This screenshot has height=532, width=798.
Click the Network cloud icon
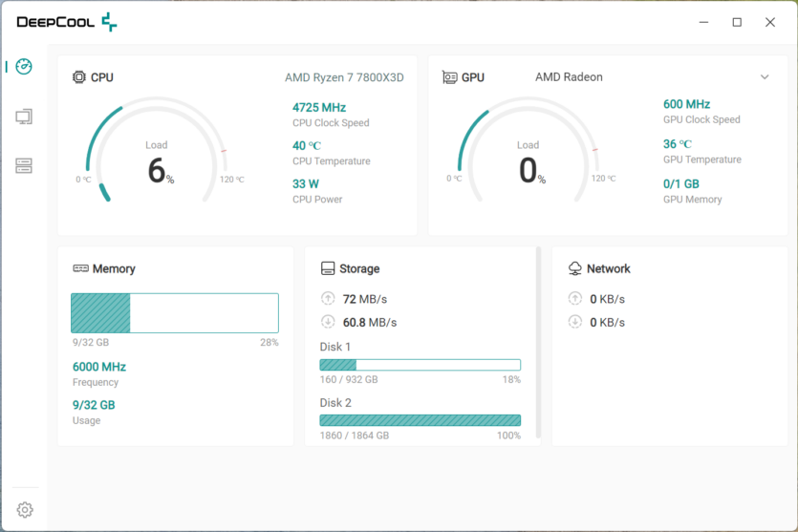[x=575, y=268]
